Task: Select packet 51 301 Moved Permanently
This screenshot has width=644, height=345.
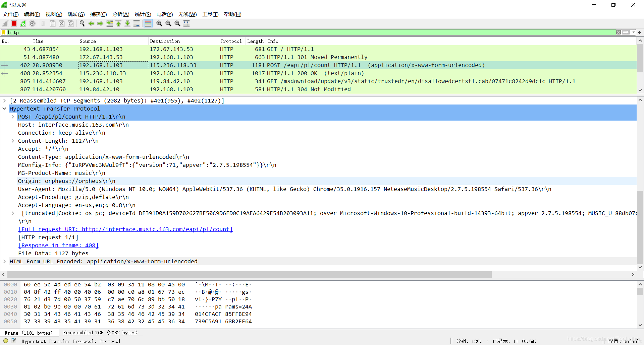Action: pyautogui.click(x=318, y=57)
